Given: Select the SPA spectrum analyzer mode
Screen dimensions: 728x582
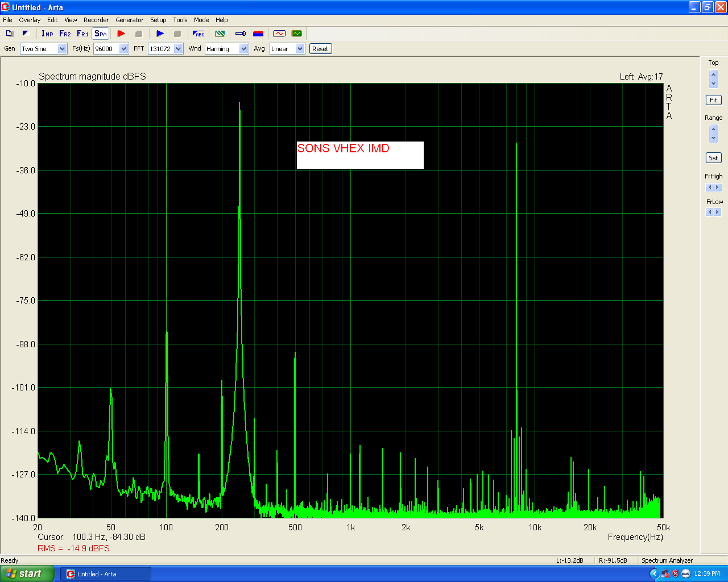Looking at the screenshot, I should pyautogui.click(x=101, y=34).
